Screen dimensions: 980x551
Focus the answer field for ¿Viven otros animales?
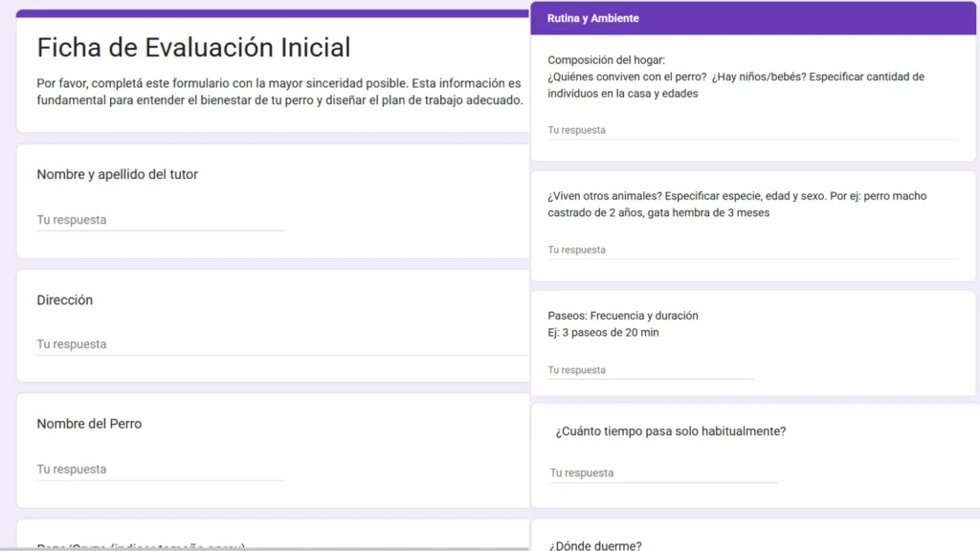752,250
